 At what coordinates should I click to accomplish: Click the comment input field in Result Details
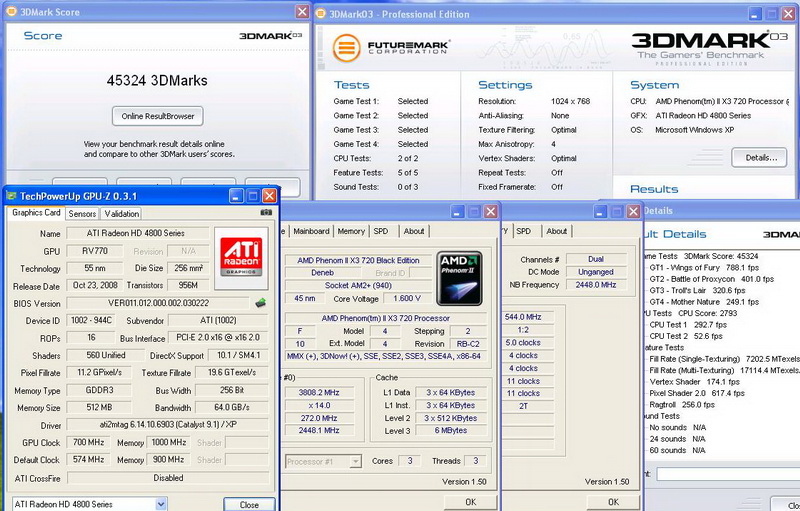(728, 474)
